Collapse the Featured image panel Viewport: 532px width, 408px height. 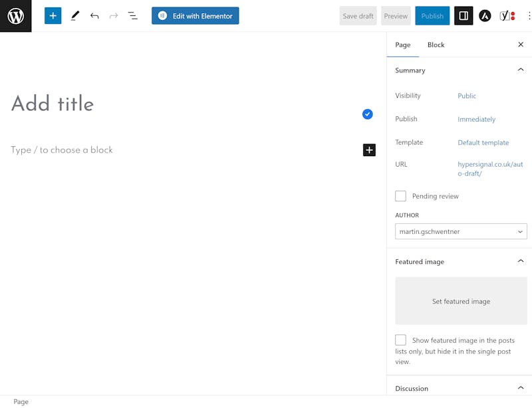521,261
